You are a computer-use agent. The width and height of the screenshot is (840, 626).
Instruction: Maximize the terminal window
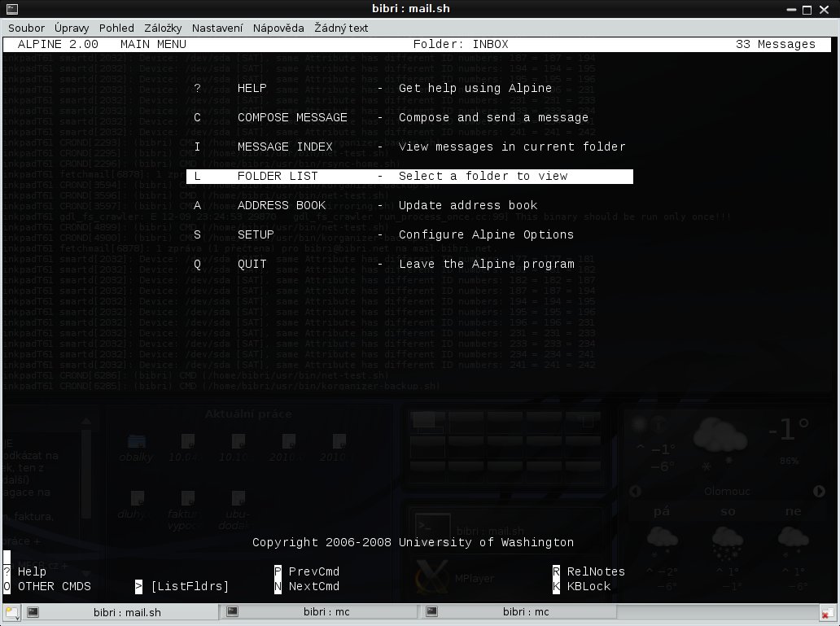807,10
